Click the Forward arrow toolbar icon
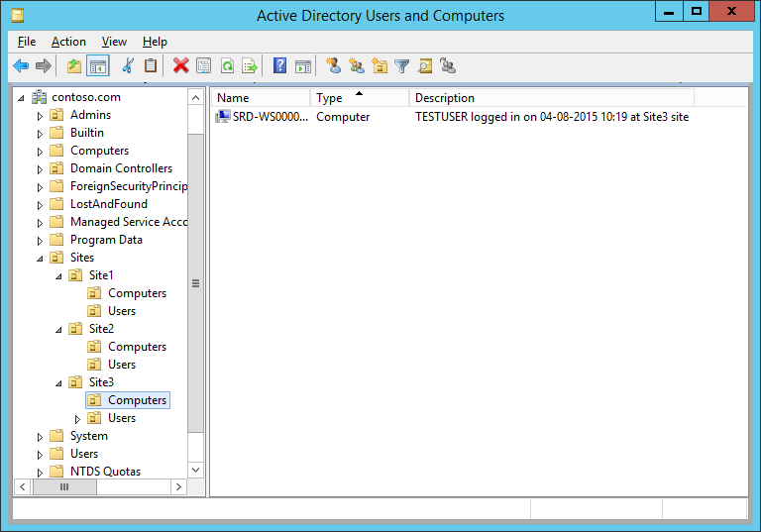 click(x=44, y=65)
